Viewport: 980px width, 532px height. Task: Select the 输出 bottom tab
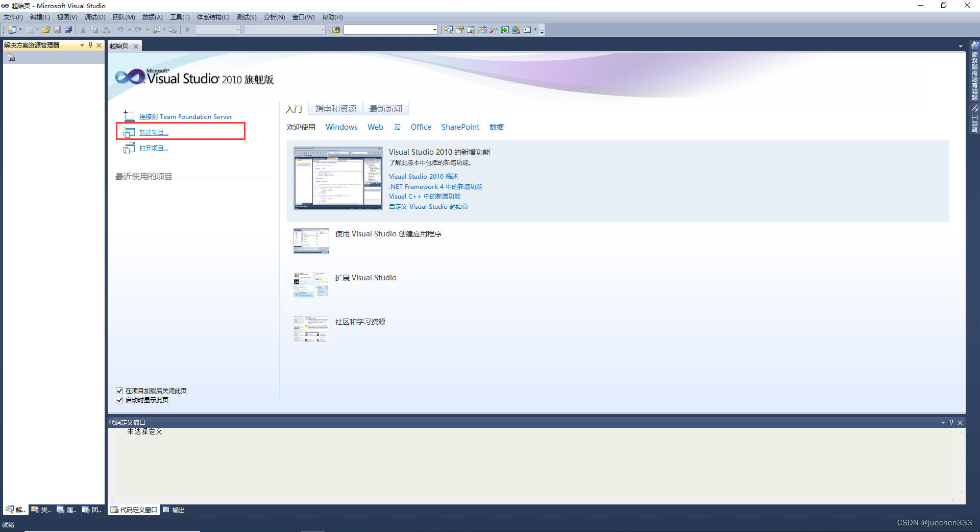coord(174,510)
